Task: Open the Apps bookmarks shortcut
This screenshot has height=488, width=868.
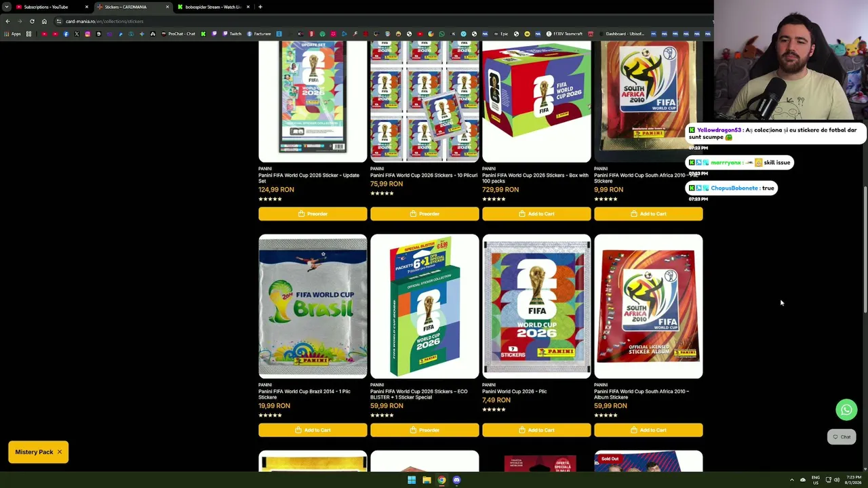Action: 13,34
